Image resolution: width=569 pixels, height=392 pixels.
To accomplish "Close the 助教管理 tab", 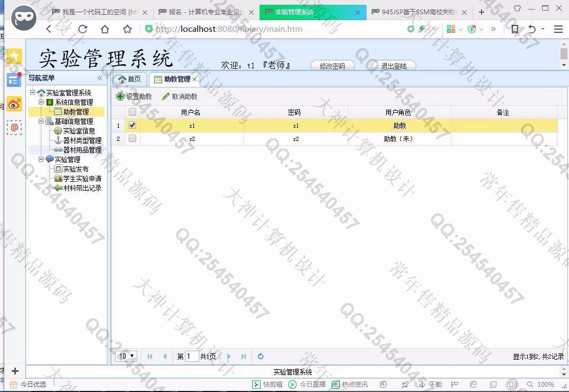I will (195, 79).
